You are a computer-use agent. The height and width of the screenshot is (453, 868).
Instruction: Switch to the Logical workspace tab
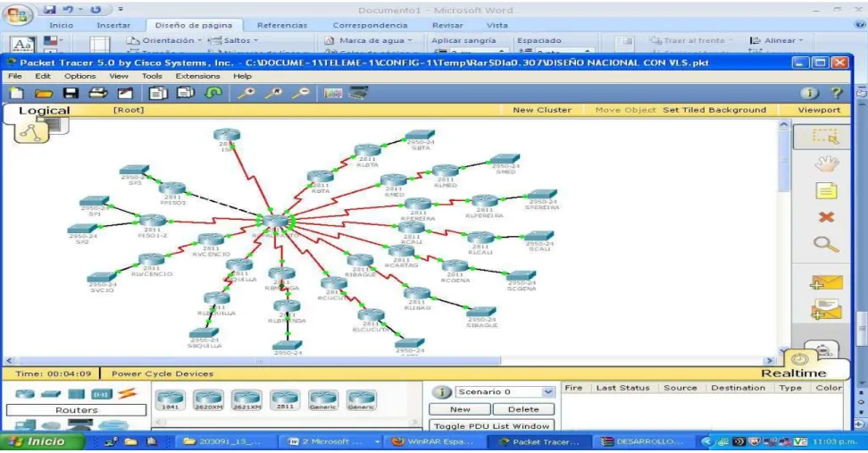click(45, 110)
